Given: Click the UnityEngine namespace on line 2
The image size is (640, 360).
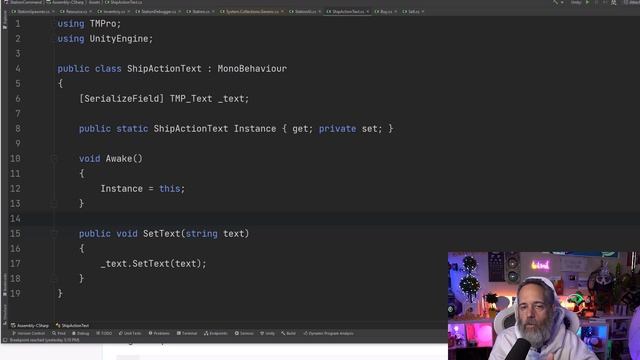Looking at the screenshot, I should (118, 39).
